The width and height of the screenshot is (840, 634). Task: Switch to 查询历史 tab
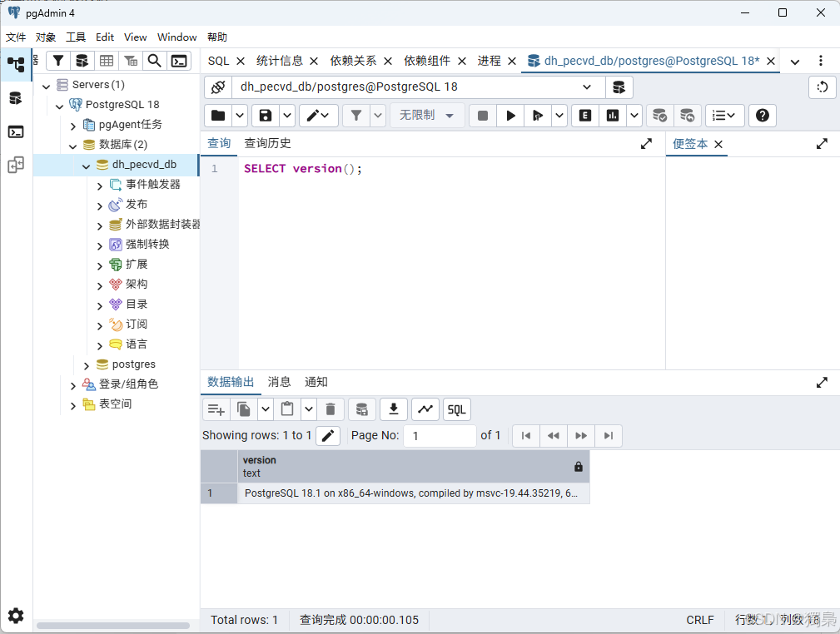pos(267,143)
